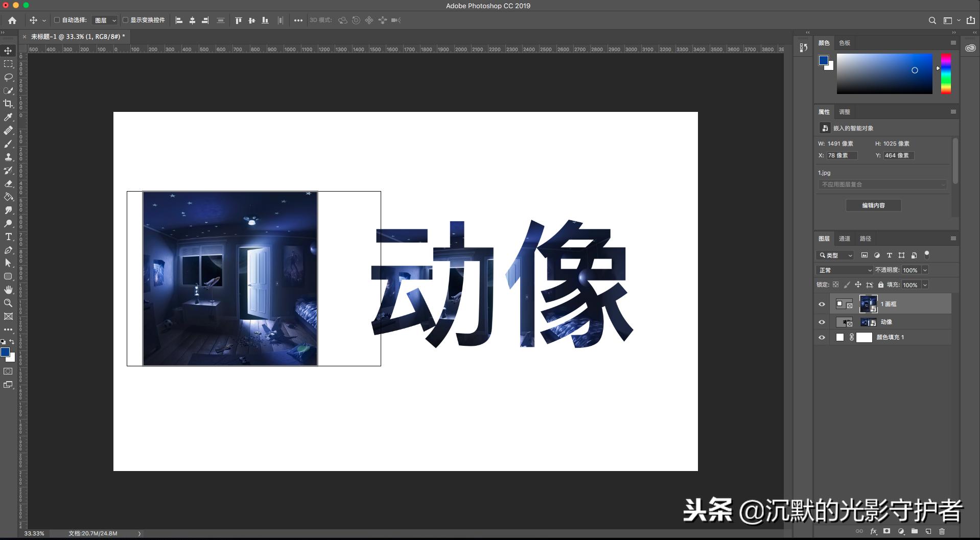This screenshot has width=980, height=540.
Task: Select the Move tool
Action: point(8,51)
